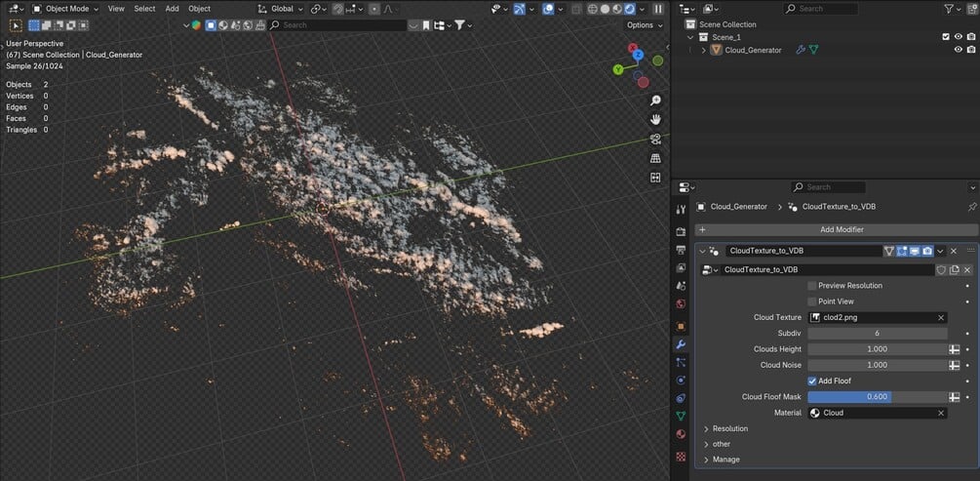
Task: Toggle the camera view icon in viewport
Action: 655,139
